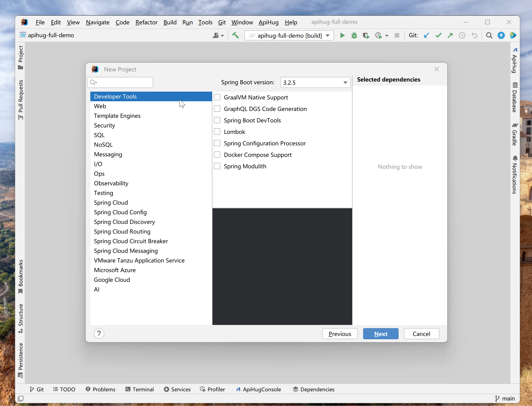Click the search input field at top
The height and width of the screenshot is (406, 532).
[121, 82]
